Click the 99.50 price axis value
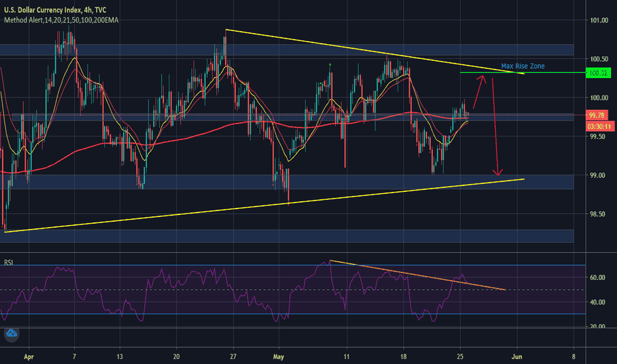Viewport: 617px width, 364px height. 597,136
